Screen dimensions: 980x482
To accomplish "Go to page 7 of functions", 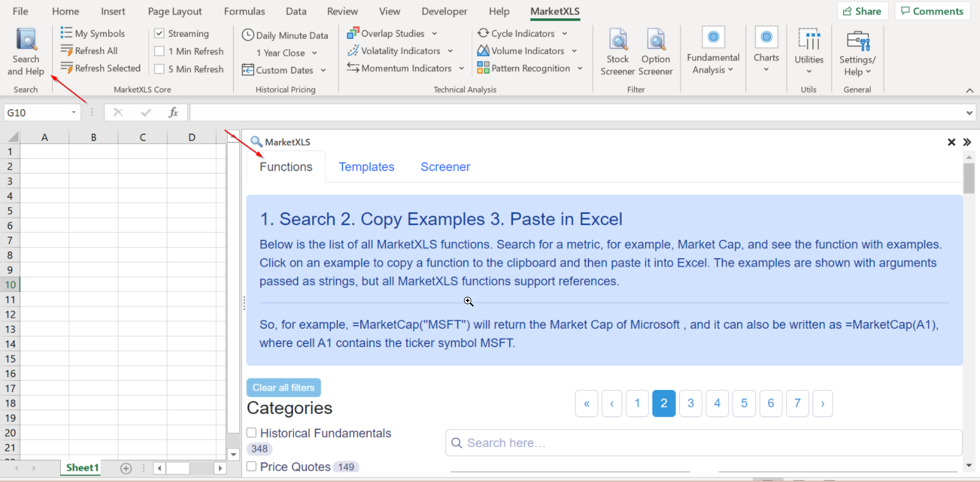I will (797, 404).
